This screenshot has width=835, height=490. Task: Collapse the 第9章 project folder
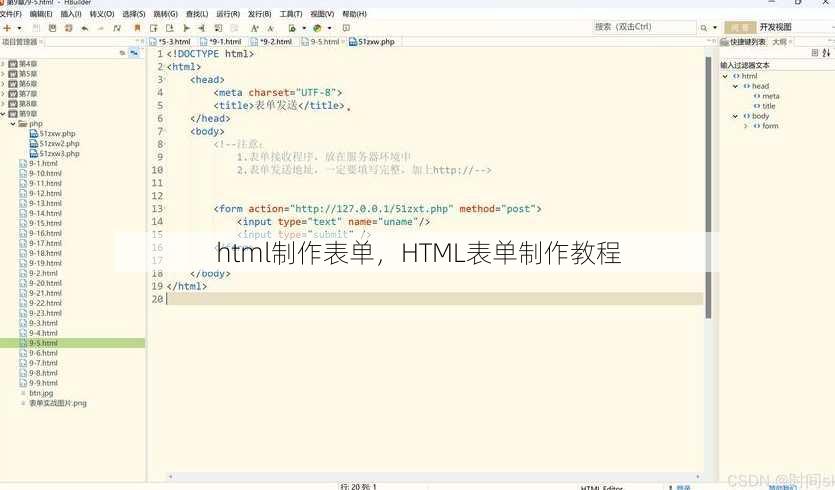(3, 114)
